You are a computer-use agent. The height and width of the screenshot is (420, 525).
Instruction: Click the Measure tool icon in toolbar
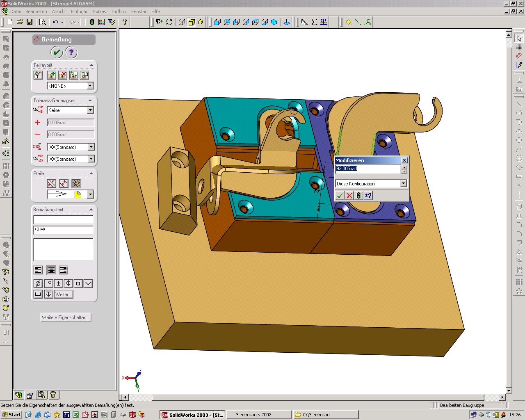[x=304, y=22]
